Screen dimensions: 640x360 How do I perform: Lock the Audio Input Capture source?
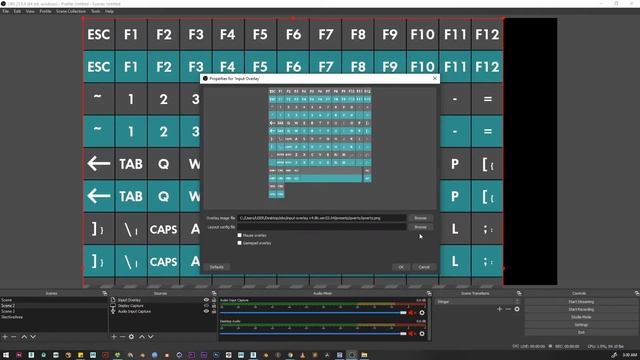point(214,311)
